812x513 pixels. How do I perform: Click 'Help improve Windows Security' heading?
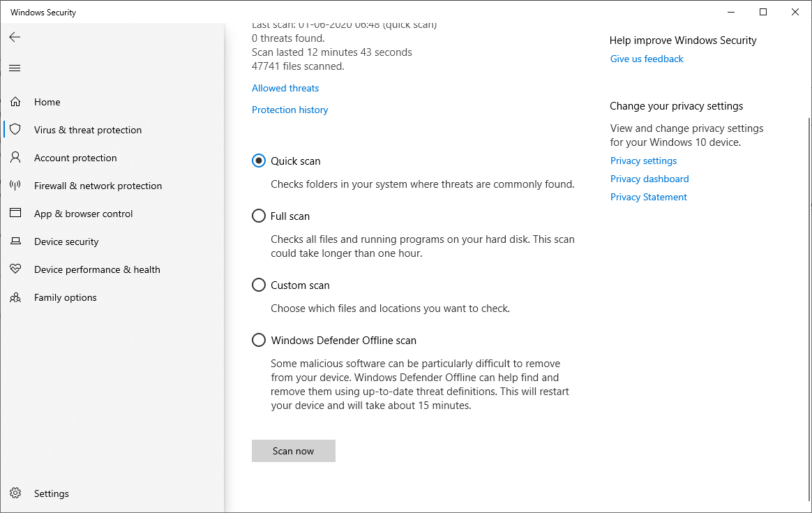(683, 40)
